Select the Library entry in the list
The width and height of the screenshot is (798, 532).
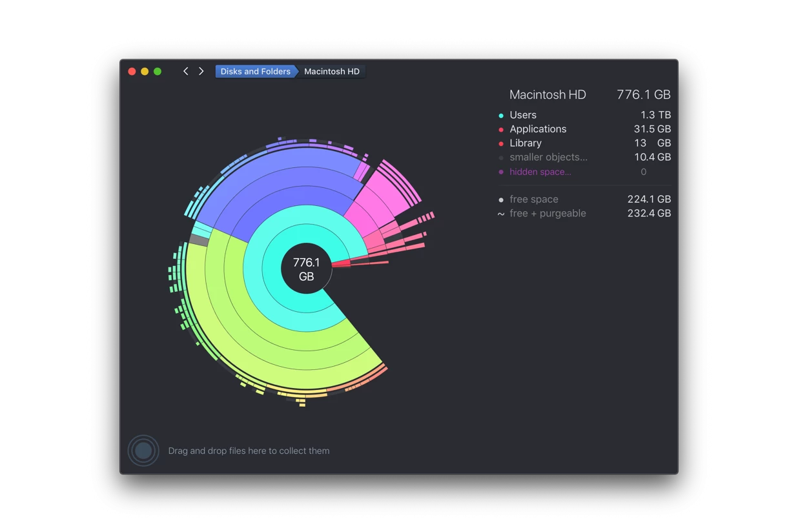[526, 143]
